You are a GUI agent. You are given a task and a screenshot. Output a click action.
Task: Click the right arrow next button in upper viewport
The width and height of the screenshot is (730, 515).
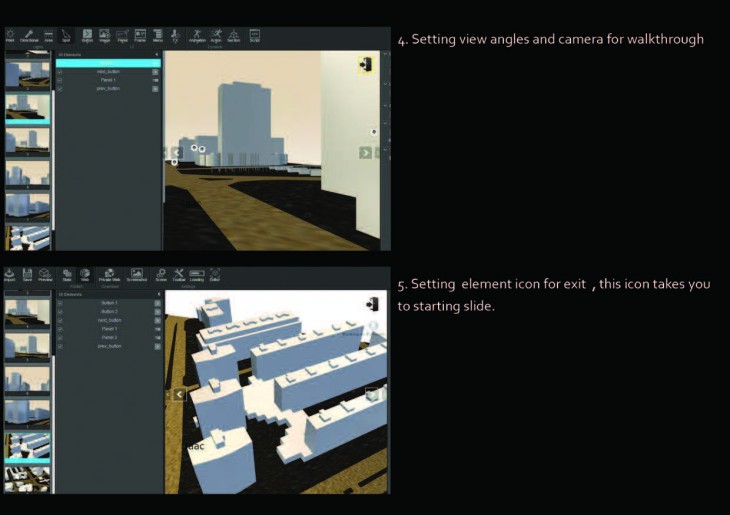[x=365, y=153]
